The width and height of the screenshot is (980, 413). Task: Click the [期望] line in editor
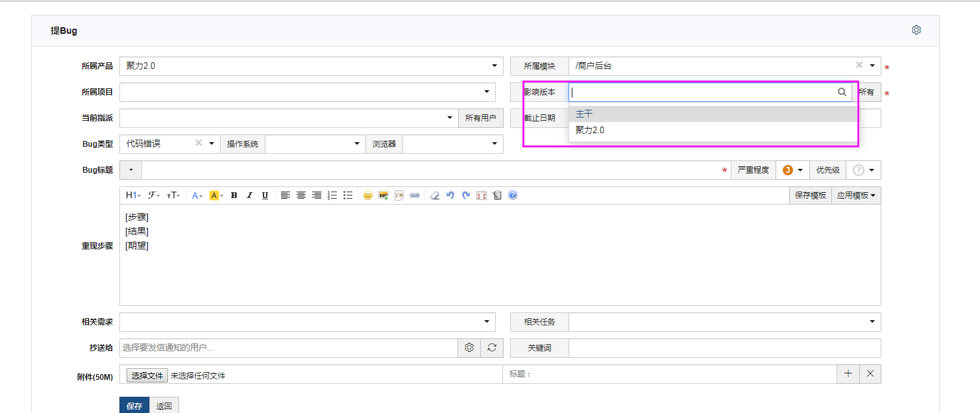coord(137,245)
